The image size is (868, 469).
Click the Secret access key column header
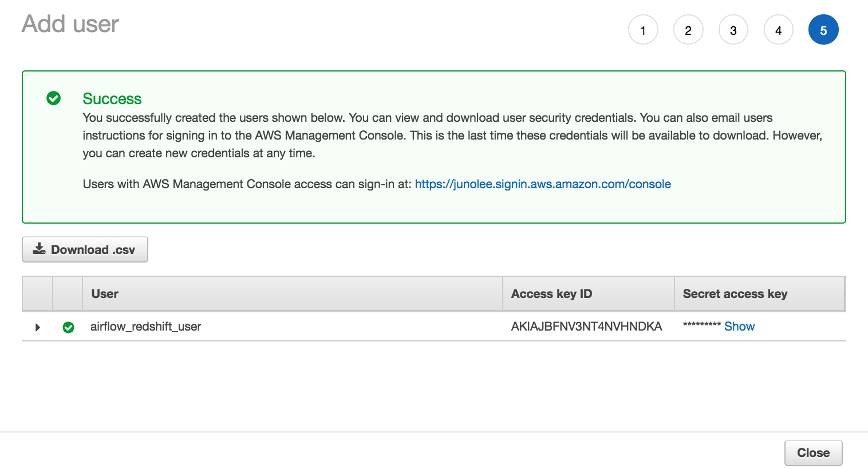click(x=735, y=293)
